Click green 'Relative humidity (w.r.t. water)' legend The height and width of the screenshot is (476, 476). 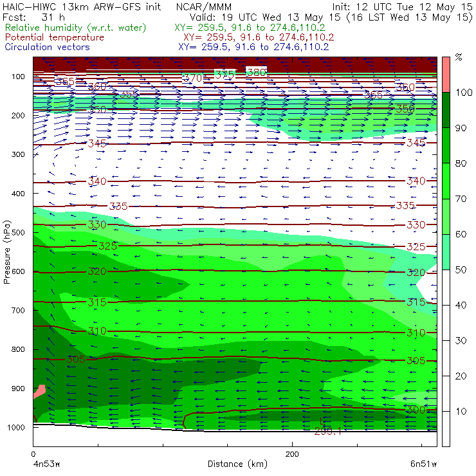pyautogui.click(x=76, y=28)
